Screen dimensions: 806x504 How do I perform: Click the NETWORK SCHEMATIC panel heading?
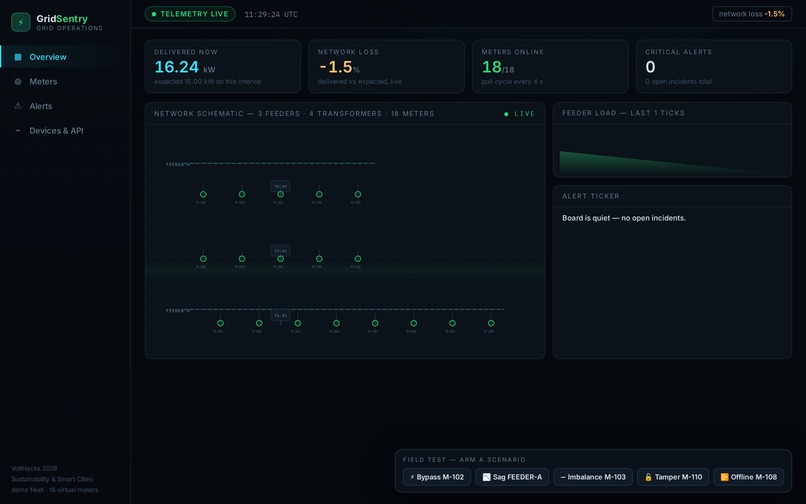294,113
